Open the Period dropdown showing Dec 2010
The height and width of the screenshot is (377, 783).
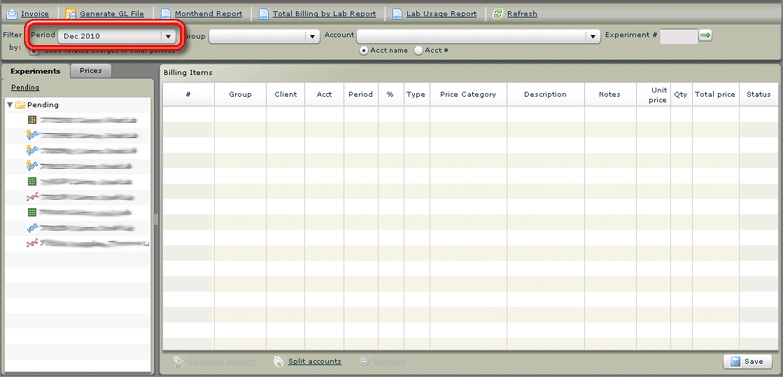point(116,36)
